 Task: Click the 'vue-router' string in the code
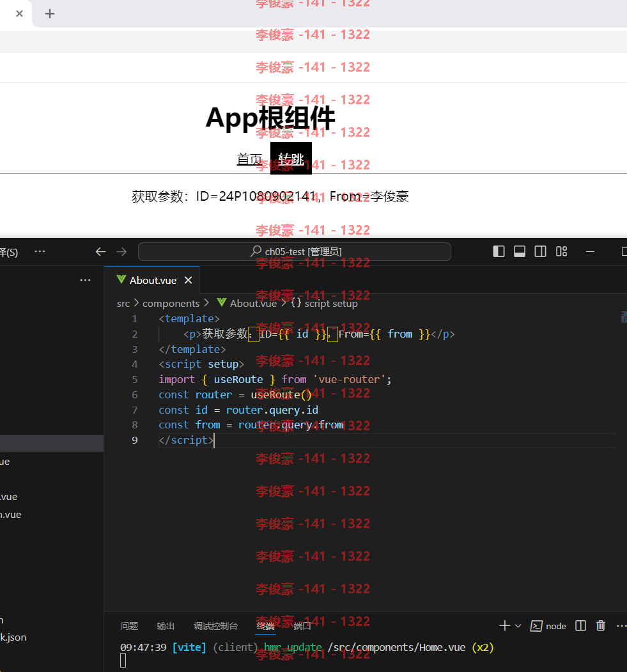(x=350, y=379)
